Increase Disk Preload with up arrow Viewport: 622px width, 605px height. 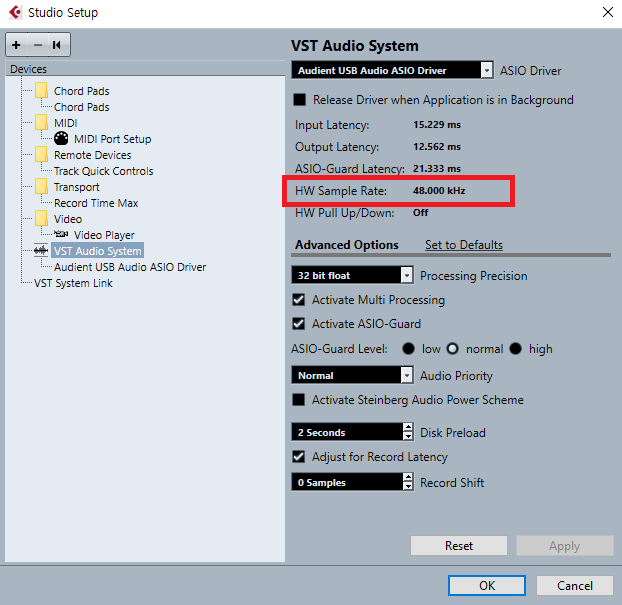pos(408,428)
